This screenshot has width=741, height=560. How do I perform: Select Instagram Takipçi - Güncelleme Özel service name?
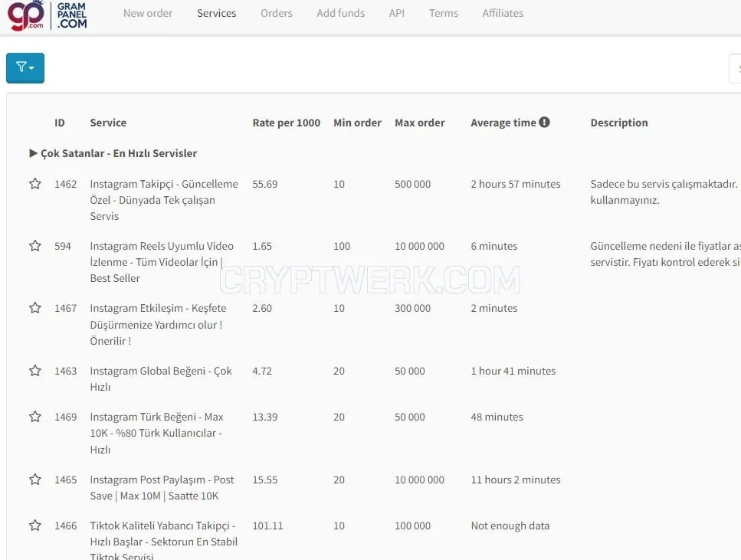[x=164, y=200]
